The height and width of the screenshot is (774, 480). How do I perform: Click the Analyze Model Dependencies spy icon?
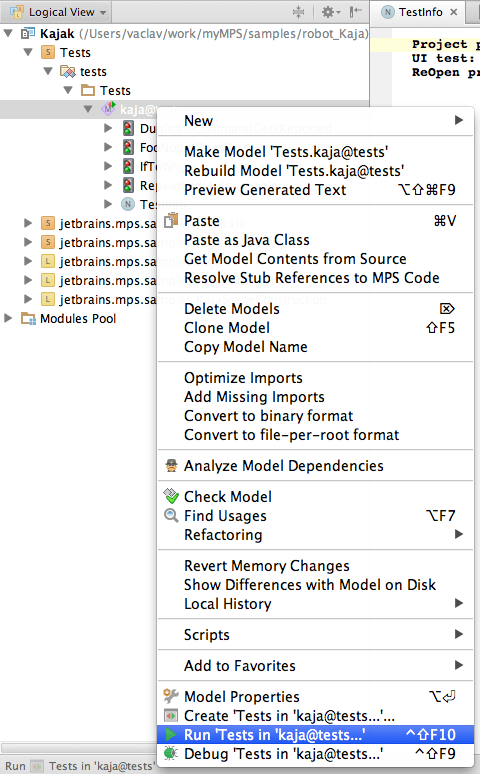pos(171,465)
